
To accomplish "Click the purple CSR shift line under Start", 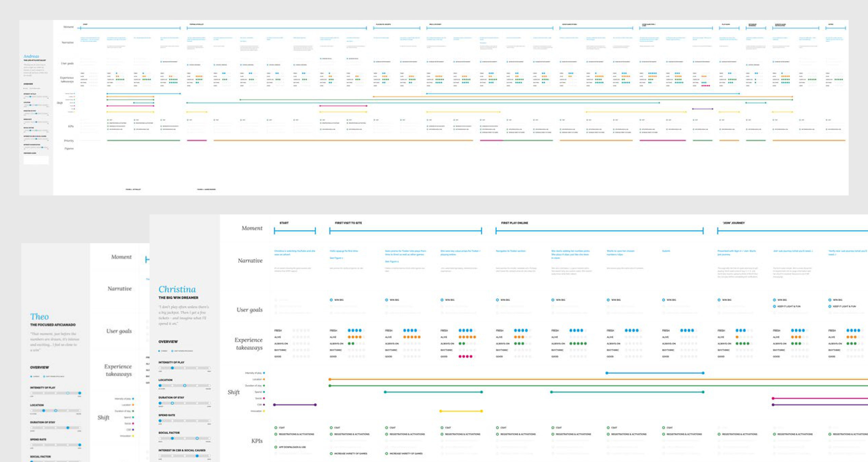I will pos(295,405).
